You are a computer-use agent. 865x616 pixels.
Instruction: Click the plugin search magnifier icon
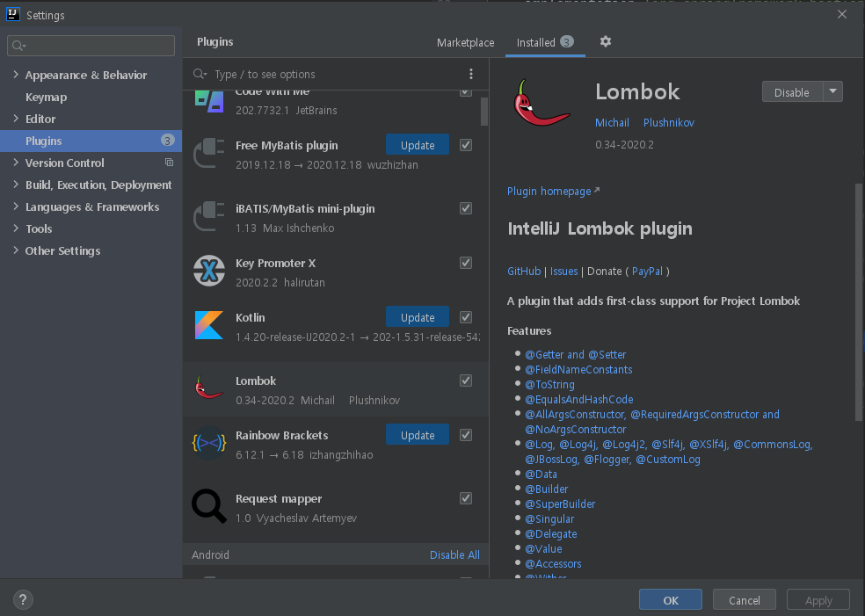tap(200, 74)
